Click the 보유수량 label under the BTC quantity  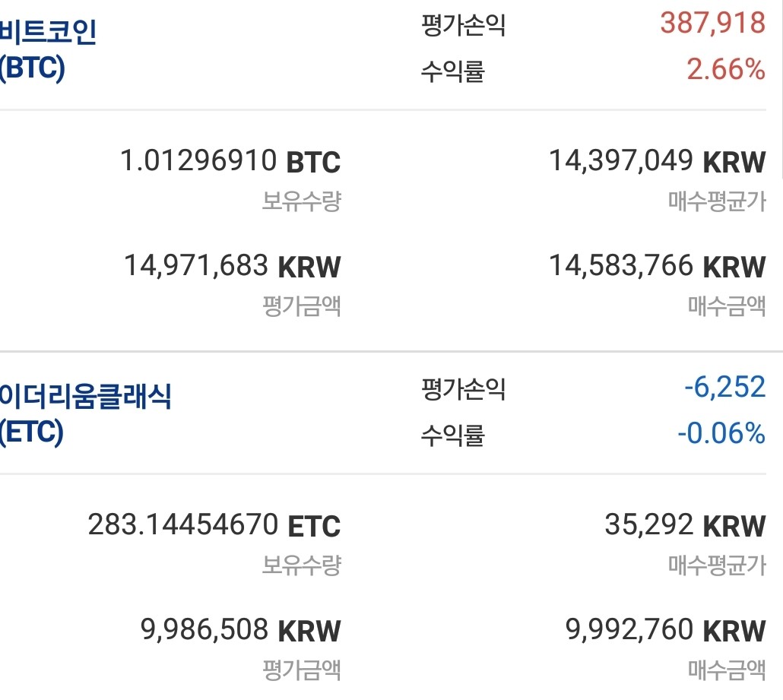tap(302, 201)
